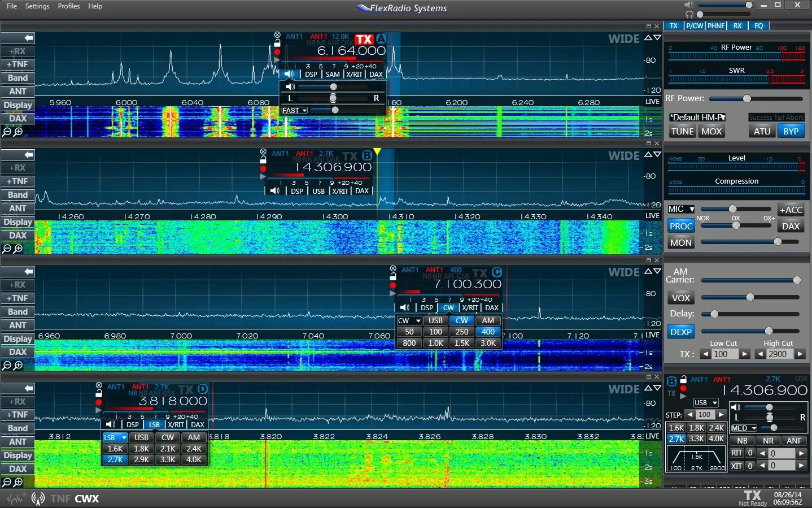Open the Profiles menu
Screen dimensions: 812x508
[x=69, y=6]
